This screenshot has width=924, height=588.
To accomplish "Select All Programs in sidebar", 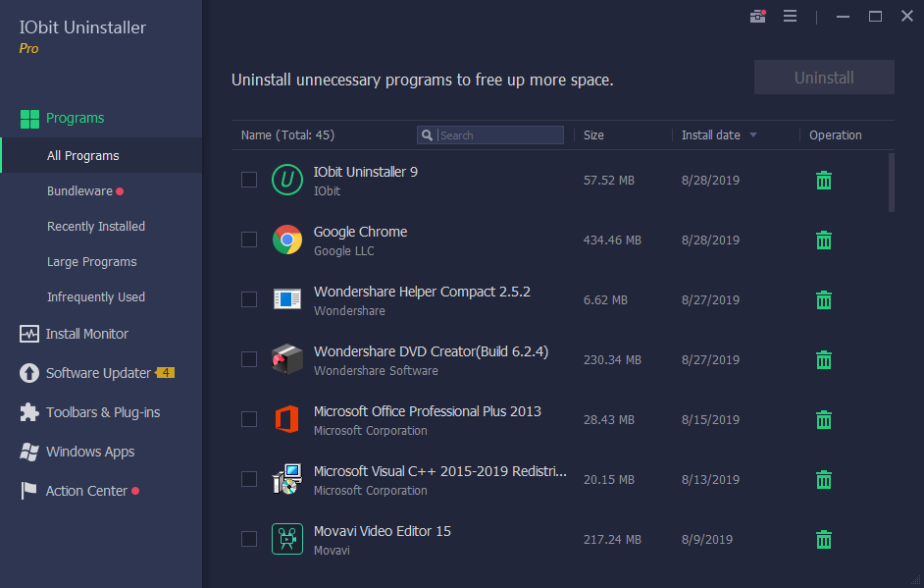I will pyautogui.click(x=101, y=155).
